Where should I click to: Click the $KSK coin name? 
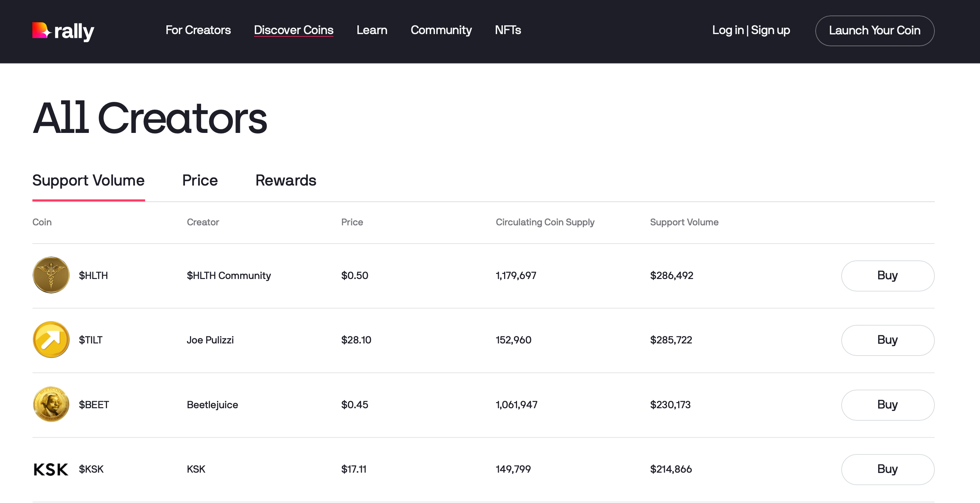(91, 469)
